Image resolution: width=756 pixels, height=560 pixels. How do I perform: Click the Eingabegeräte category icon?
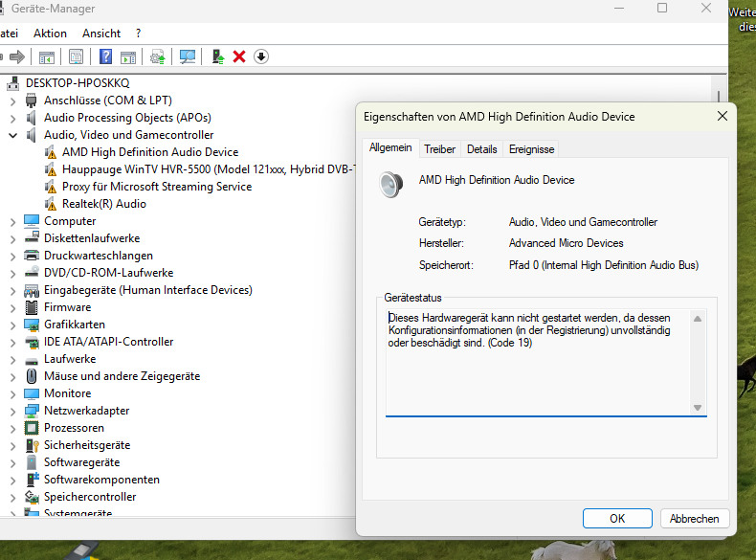pyautogui.click(x=32, y=290)
